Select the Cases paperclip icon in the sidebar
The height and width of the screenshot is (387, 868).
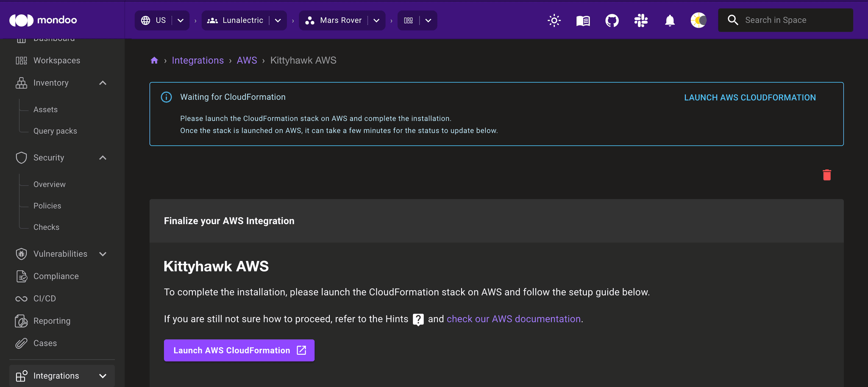tap(22, 343)
